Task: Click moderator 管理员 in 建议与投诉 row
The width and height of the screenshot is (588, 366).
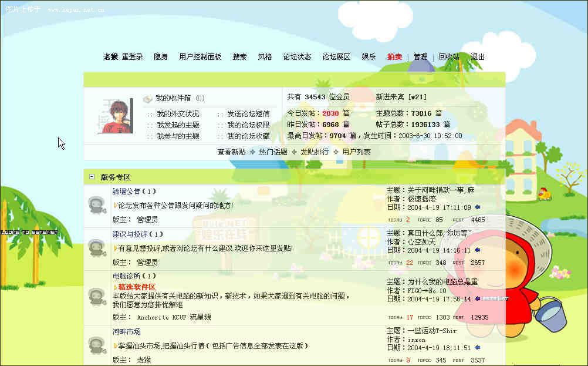Action: [x=147, y=262]
